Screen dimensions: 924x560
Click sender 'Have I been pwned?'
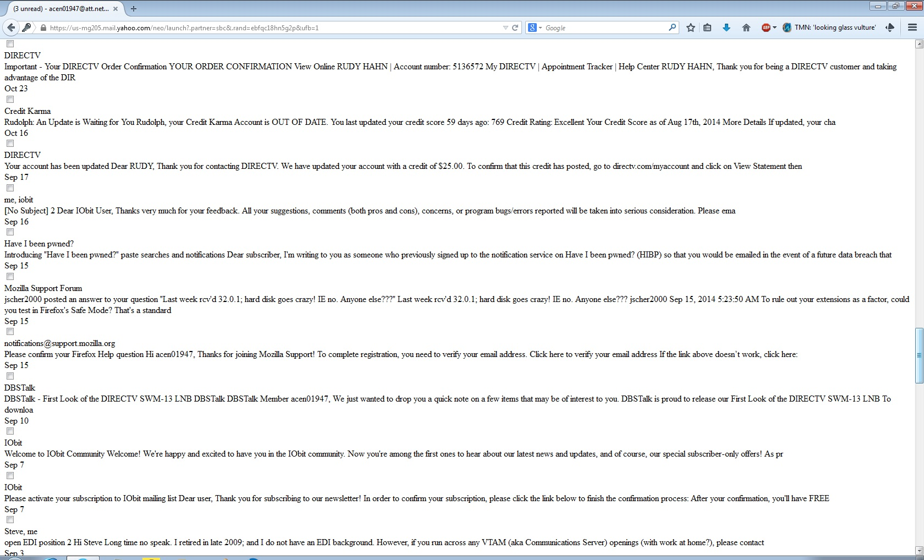click(x=39, y=244)
